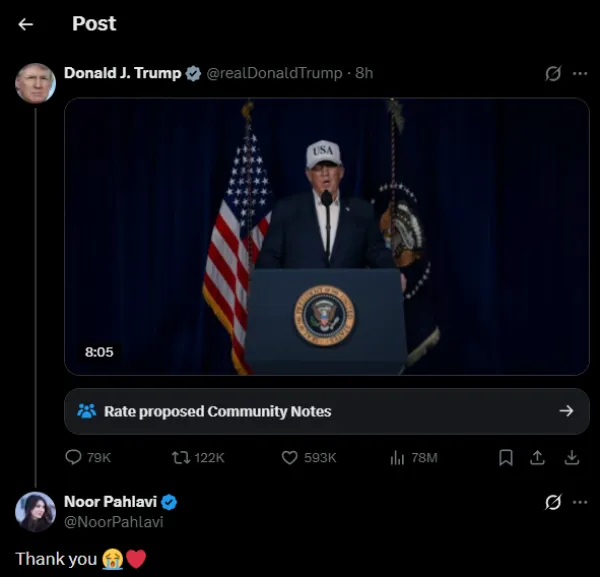Open the reply icon showing 79K
Image resolution: width=600 pixels, height=577 pixels.
coord(73,457)
